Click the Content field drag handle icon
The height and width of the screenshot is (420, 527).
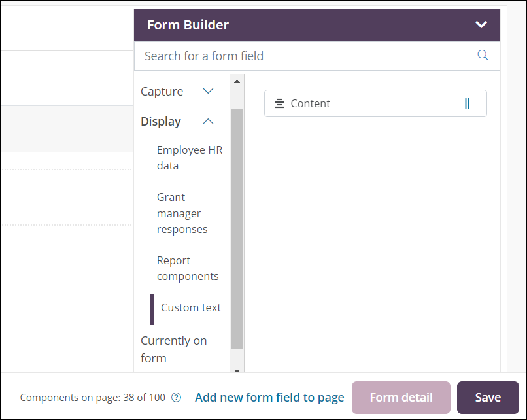[x=467, y=103]
